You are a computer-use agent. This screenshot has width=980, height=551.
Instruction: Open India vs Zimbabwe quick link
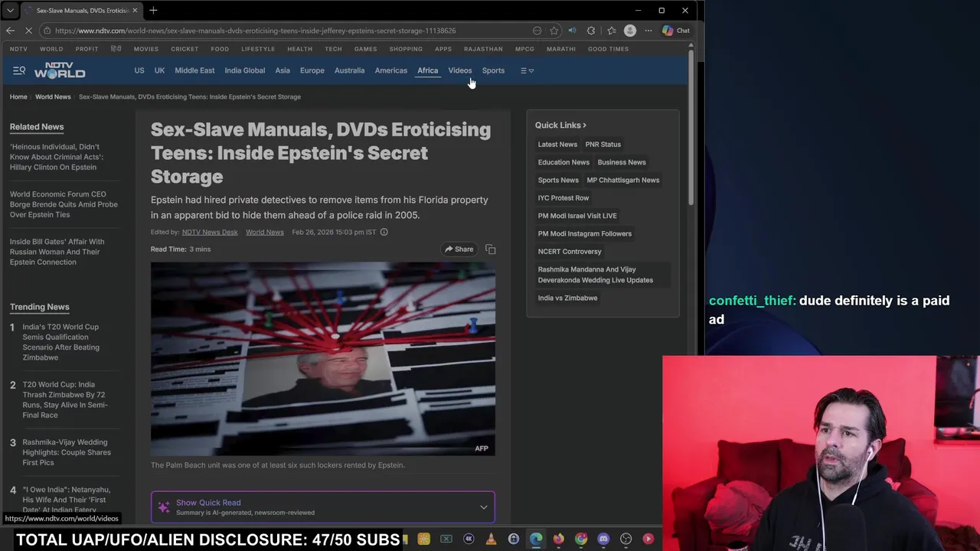coord(567,298)
